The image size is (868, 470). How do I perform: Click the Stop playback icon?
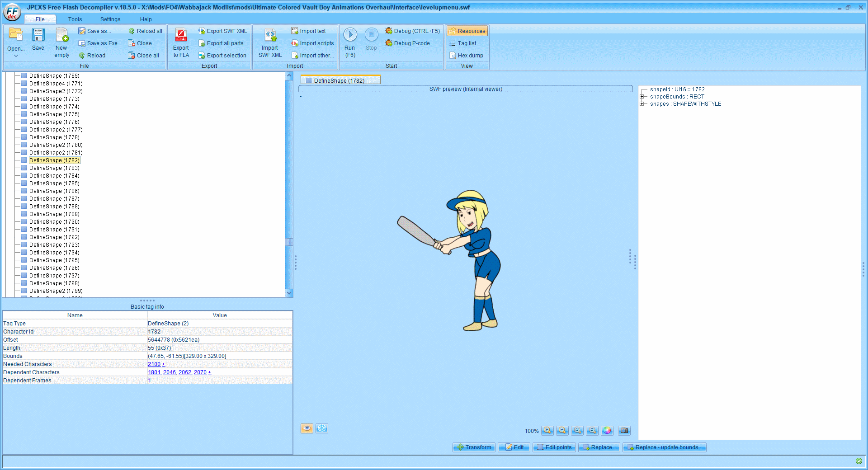(371, 35)
